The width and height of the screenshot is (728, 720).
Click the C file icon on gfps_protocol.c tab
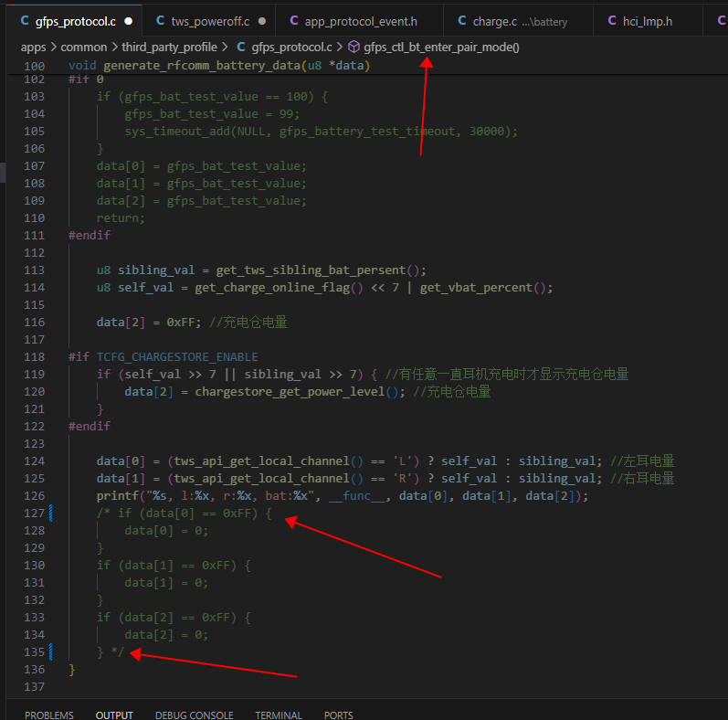click(x=25, y=20)
